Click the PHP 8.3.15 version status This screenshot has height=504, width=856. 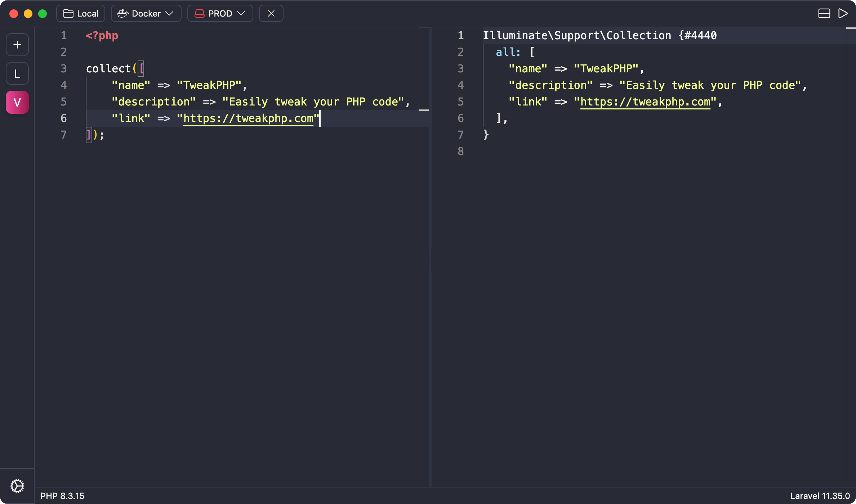point(62,496)
